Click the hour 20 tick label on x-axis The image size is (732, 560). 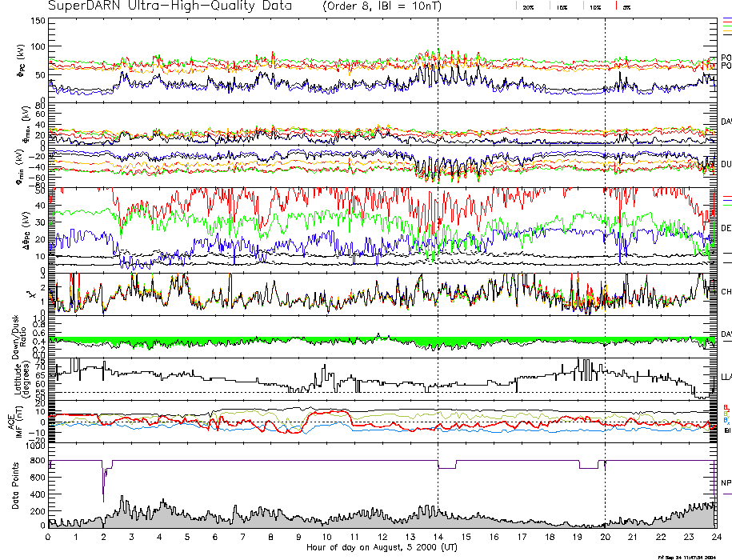[x=605, y=538]
